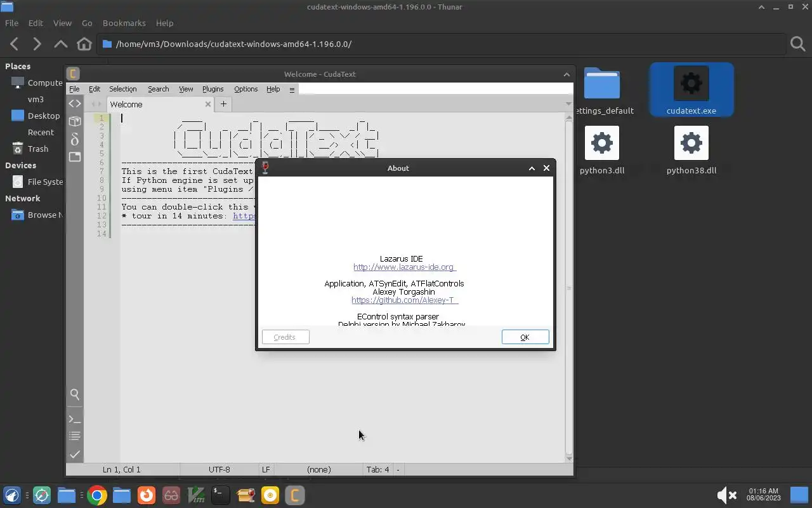812x508 pixels.
Task: Open the Tabs panel icon in CudaText sidebar
Action: tap(75, 157)
